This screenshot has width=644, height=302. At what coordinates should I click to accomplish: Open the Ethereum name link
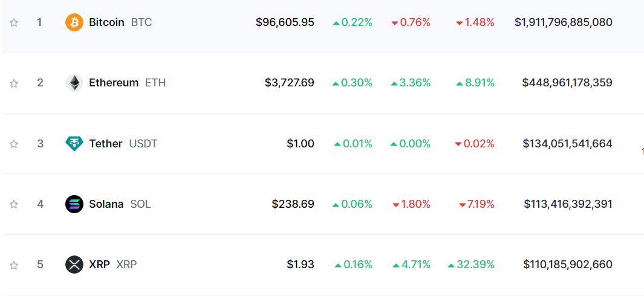114,83
